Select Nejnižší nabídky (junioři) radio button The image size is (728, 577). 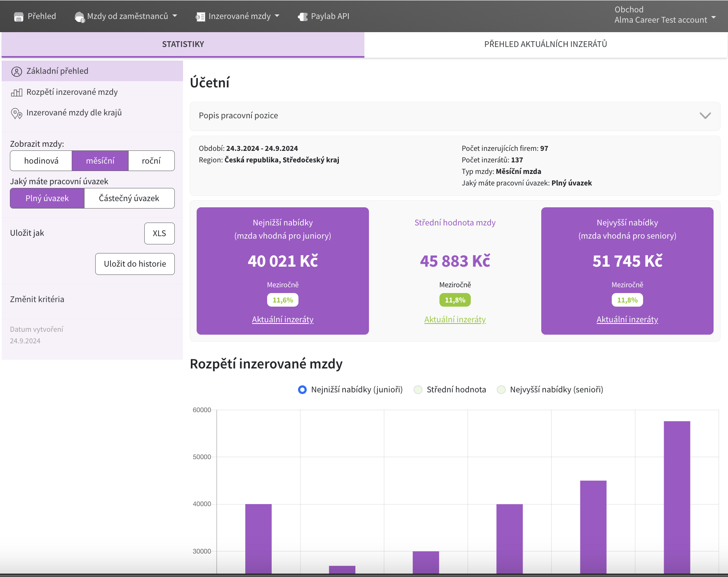(x=302, y=389)
